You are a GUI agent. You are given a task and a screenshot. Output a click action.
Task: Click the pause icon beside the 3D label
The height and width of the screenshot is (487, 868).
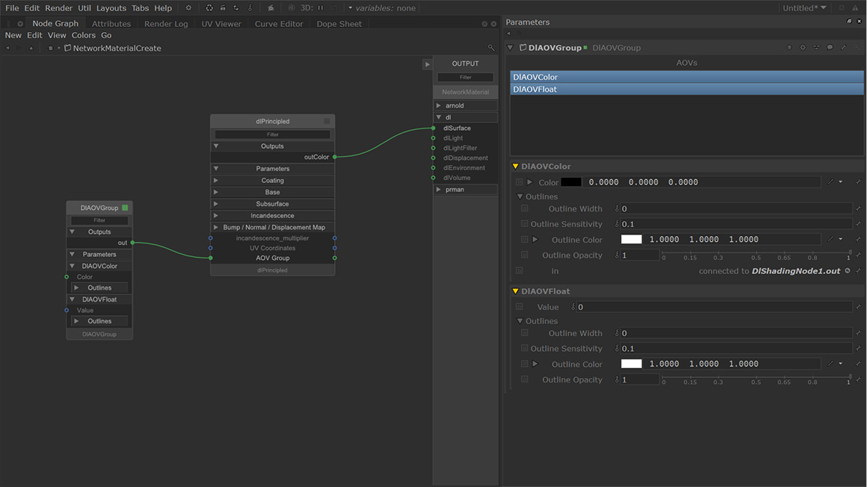point(321,8)
